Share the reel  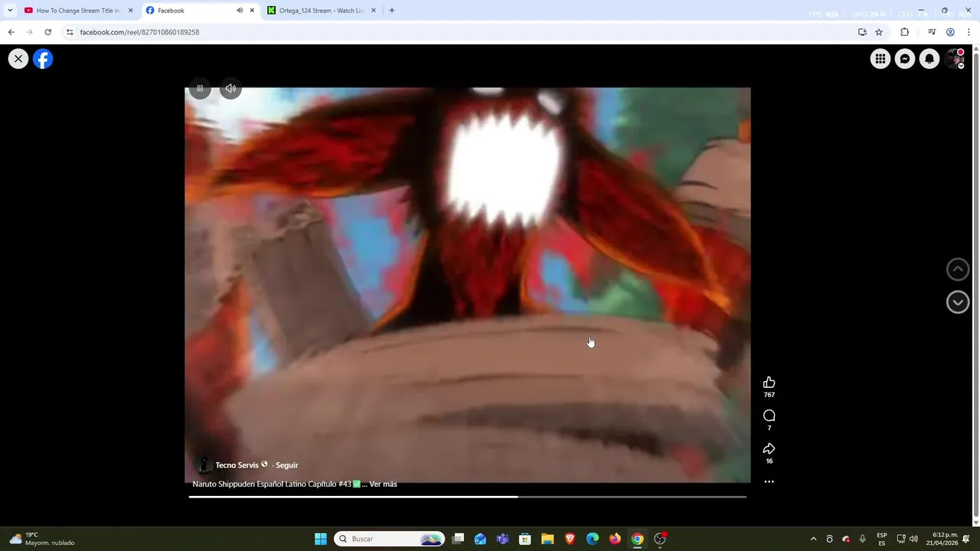point(769,448)
